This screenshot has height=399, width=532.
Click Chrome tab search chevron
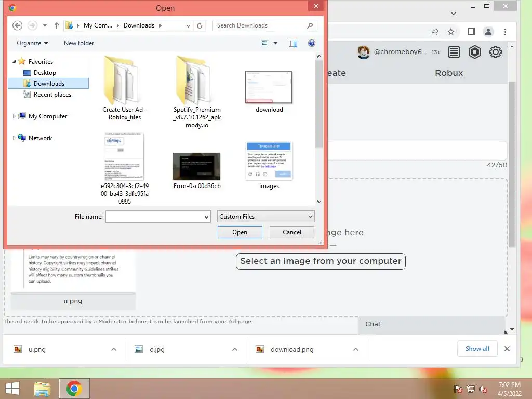click(454, 14)
